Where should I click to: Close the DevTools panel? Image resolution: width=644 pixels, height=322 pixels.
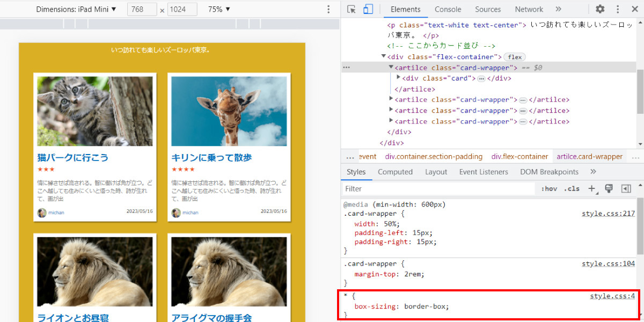[x=634, y=9]
